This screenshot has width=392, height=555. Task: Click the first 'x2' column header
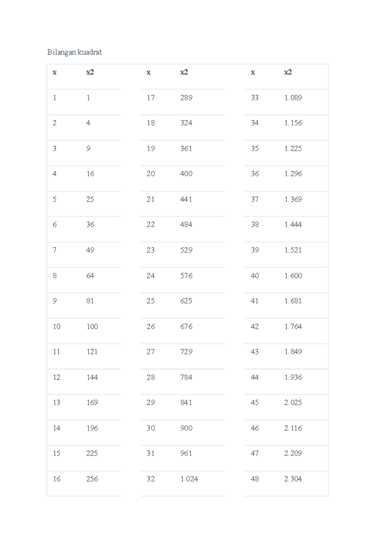pos(90,72)
